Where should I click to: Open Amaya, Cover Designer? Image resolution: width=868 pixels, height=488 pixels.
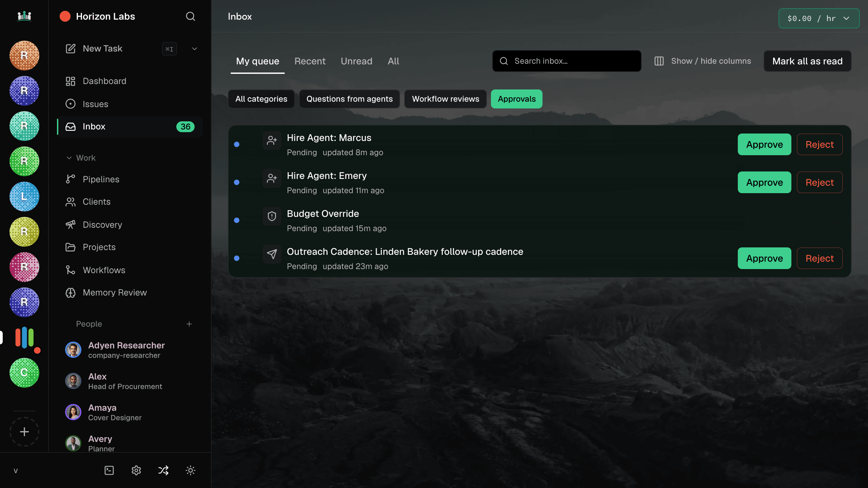coord(130,412)
